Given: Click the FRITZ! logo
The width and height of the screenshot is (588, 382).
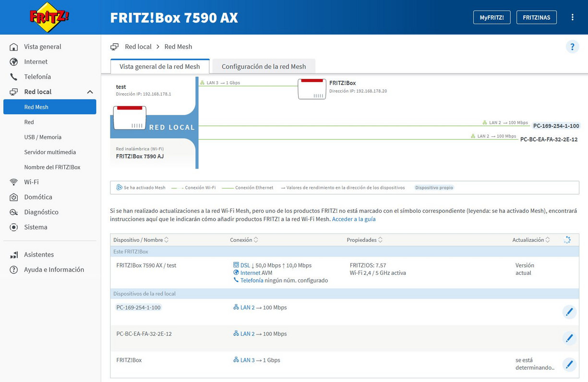Looking at the screenshot, I should point(49,17).
